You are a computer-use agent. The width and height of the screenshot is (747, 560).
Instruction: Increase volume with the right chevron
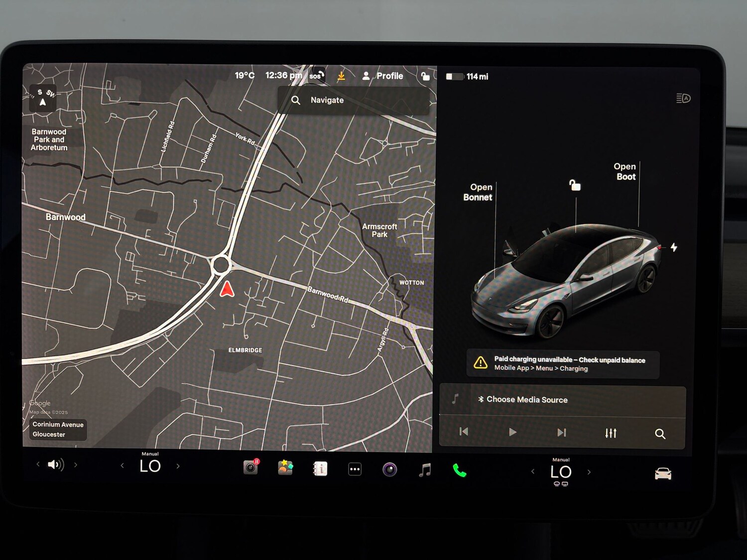point(76,465)
